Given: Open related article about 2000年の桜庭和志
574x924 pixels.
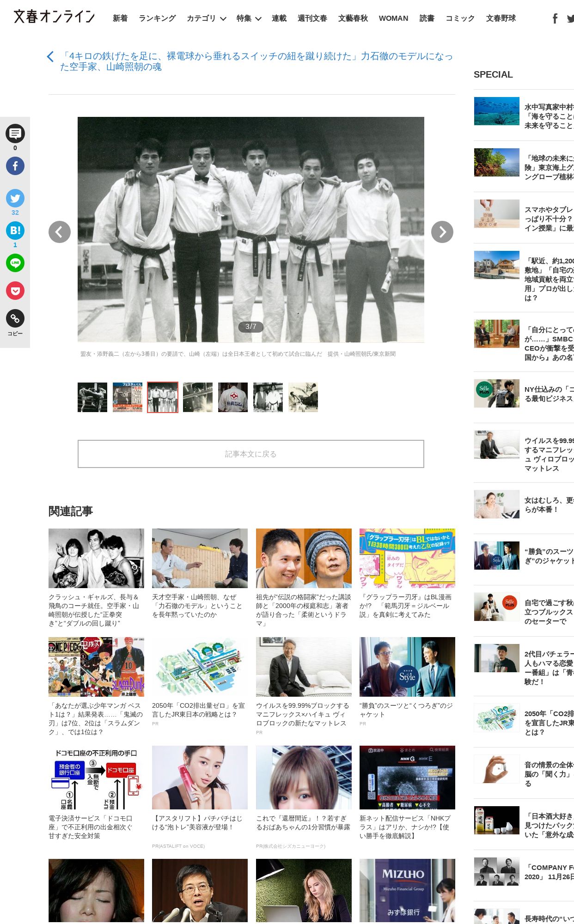Looking at the screenshot, I should pos(304,578).
